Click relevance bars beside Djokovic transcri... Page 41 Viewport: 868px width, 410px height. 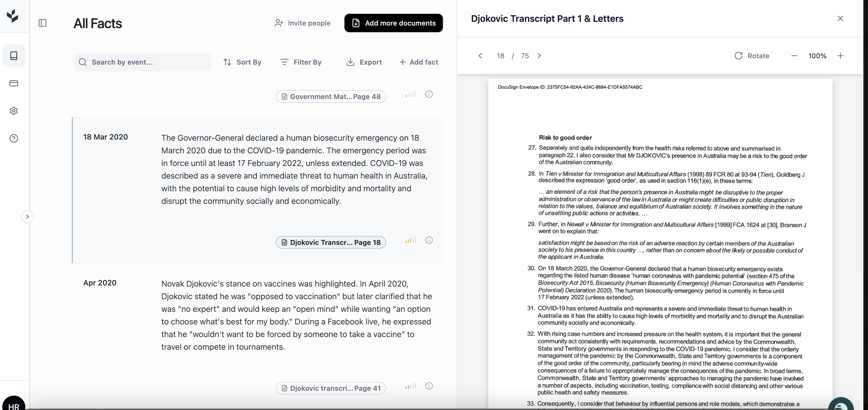pyautogui.click(x=411, y=386)
